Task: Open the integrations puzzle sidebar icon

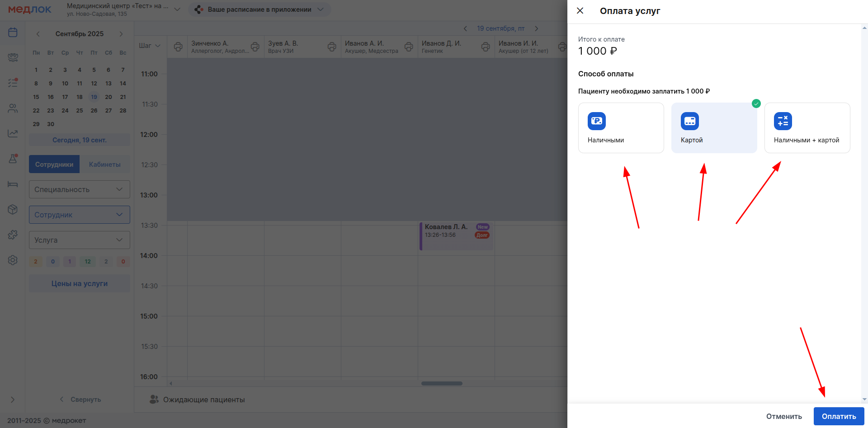Action: pyautogui.click(x=13, y=235)
